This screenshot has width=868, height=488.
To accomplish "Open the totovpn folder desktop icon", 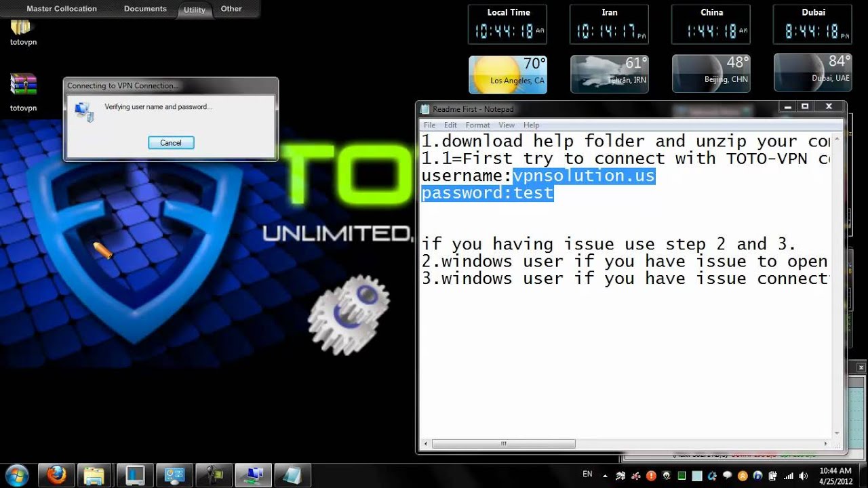I will (x=23, y=31).
